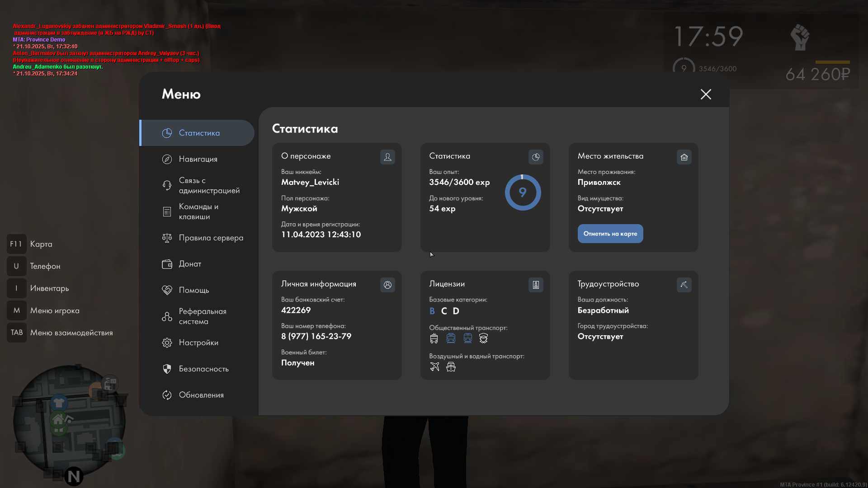Click the pie chart icon in Статистика card
This screenshot has width=868, height=488.
[536, 157]
